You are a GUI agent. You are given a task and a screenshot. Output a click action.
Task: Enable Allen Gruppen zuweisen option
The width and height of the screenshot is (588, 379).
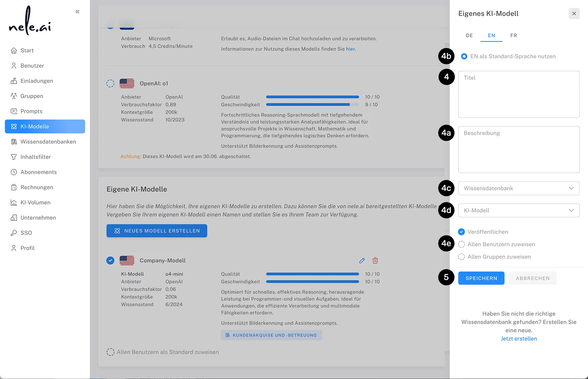461,257
